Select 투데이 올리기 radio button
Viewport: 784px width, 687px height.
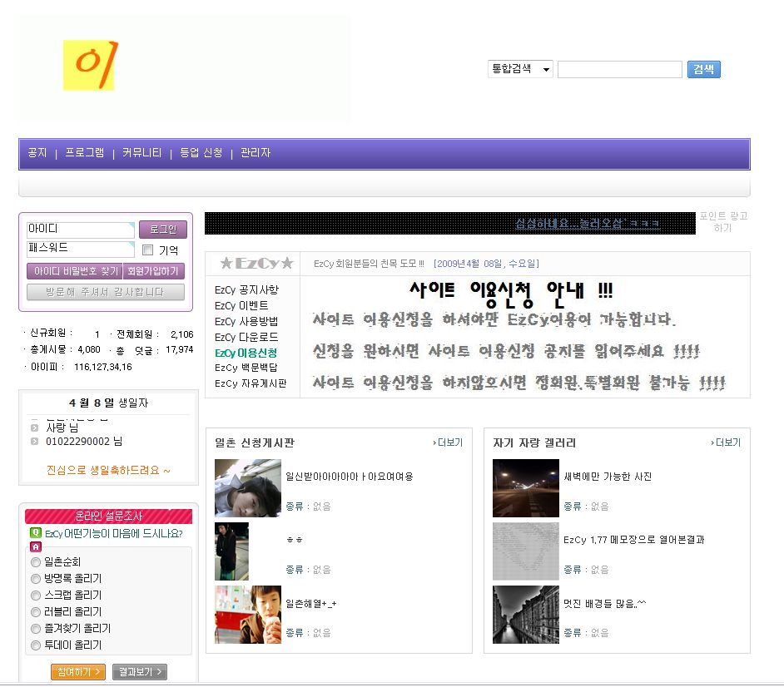pos(36,645)
